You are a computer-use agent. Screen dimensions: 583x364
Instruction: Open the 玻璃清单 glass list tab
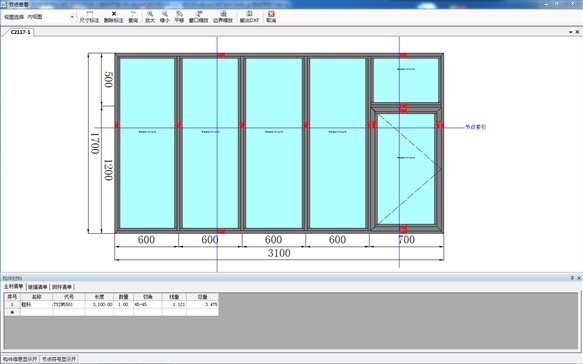[x=38, y=287]
